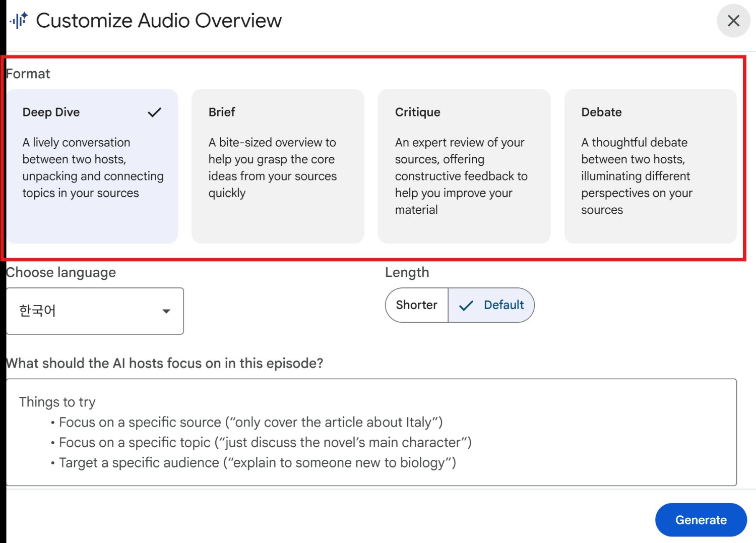
Task: Set the length to Shorter
Action: [416, 305]
